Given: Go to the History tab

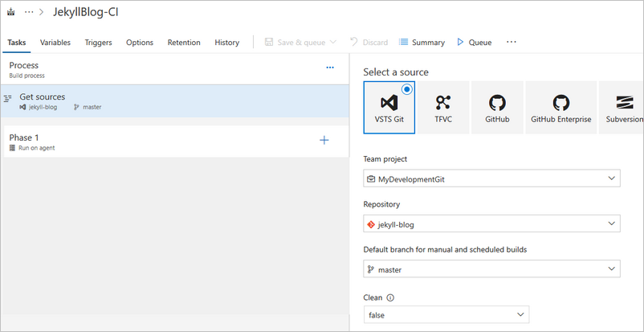Looking at the screenshot, I should [x=226, y=43].
